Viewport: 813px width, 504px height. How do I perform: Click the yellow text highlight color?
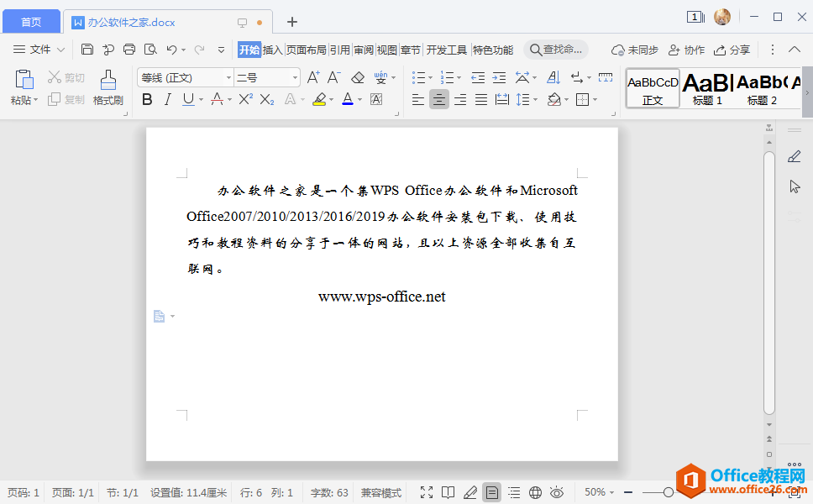(319, 99)
